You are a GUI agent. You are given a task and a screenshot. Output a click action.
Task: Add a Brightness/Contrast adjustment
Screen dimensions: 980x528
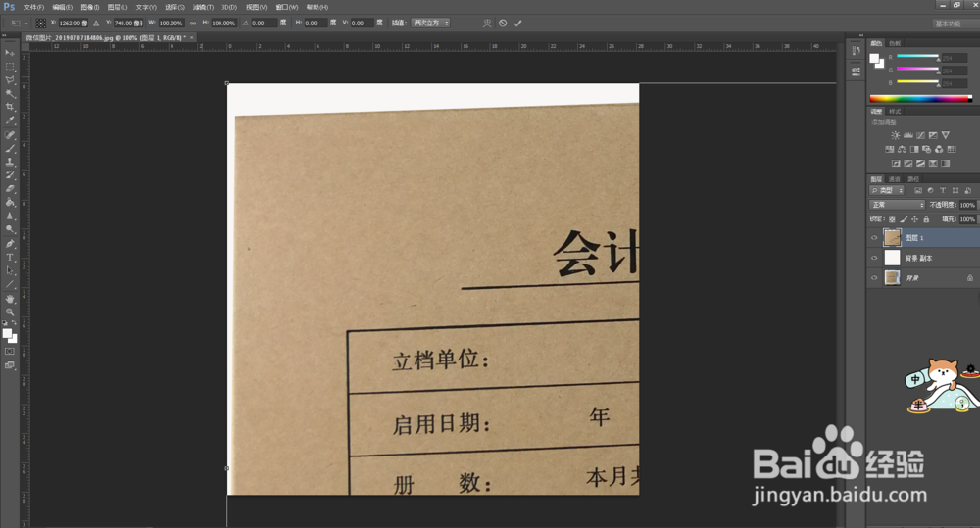coord(895,135)
